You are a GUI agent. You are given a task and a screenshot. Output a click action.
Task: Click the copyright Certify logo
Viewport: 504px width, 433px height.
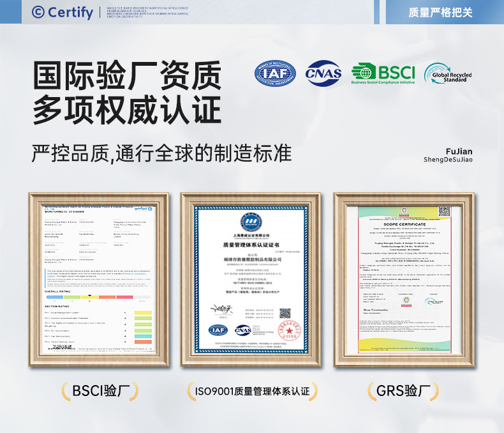tap(63, 12)
